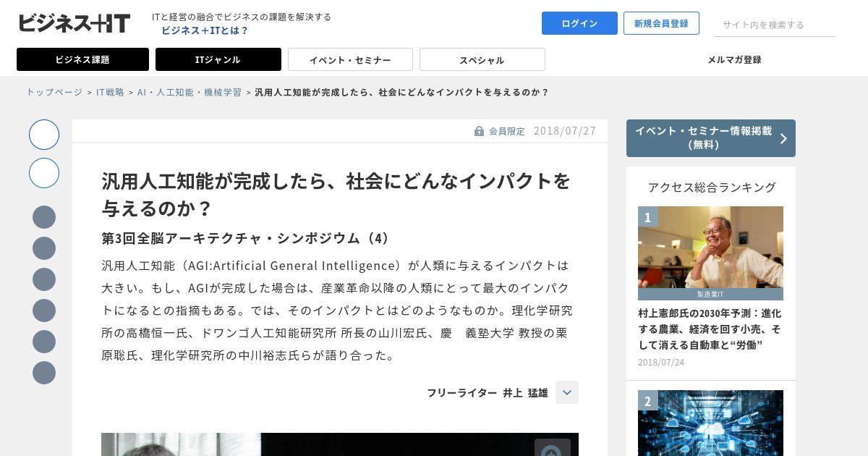Click the イベント・セミナー情報掲載（無料）banner
This screenshot has width=868, height=456.
pos(711,138)
